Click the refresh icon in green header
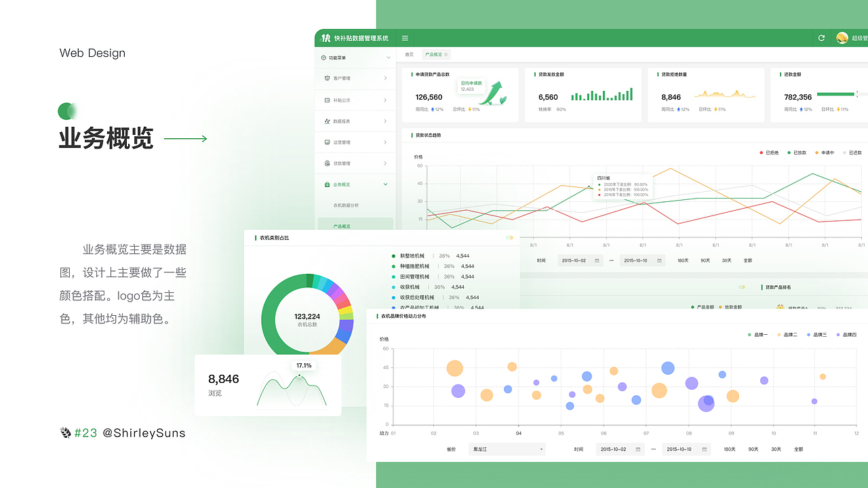The width and height of the screenshot is (868, 488). tap(822, 38)
